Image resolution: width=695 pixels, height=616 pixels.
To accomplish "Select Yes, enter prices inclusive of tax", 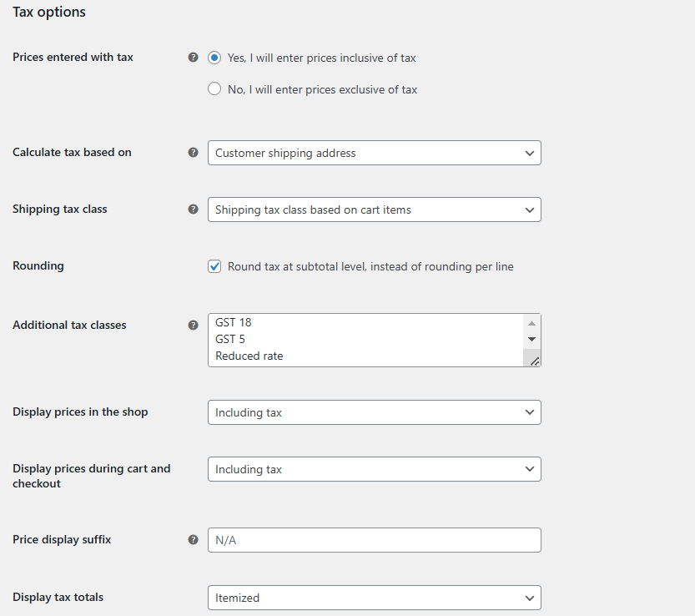I will click(x=214, y=58).
